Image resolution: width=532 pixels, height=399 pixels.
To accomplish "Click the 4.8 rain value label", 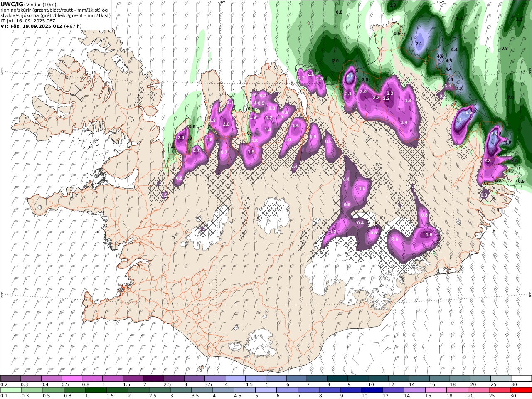I will 459,89.
